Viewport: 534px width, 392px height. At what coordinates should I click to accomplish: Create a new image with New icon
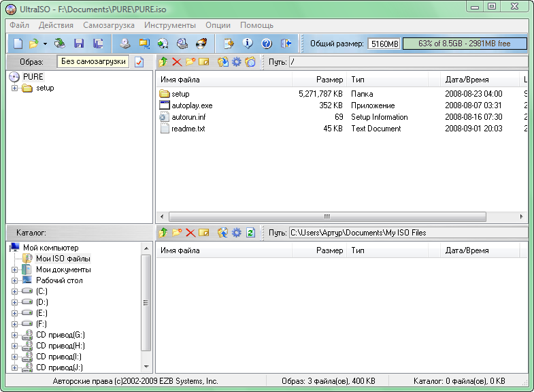pyautogui.click(x=18, y=44)
